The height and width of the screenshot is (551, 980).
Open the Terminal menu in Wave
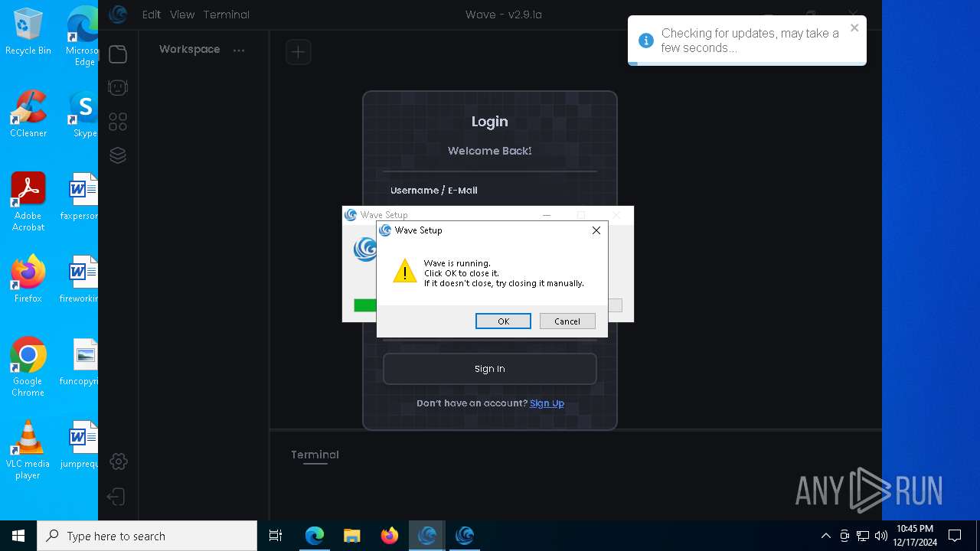227,15
